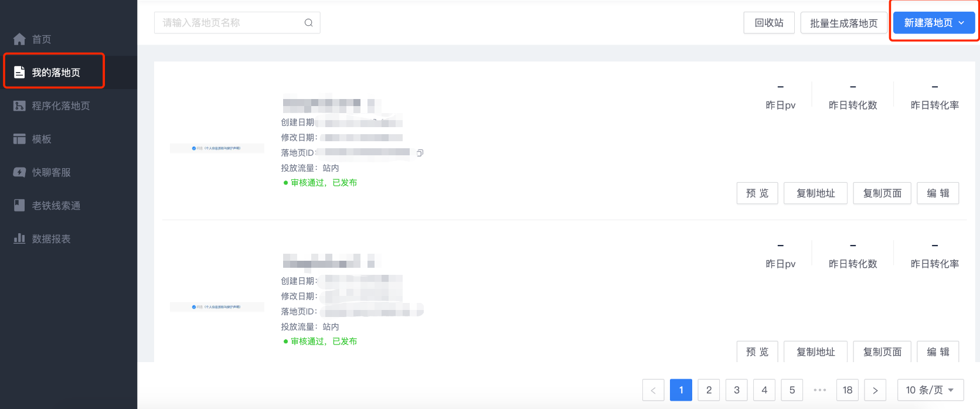Click 批量生成落地页 button
This screenshot has width=980, height=409.
coord(844,23)
